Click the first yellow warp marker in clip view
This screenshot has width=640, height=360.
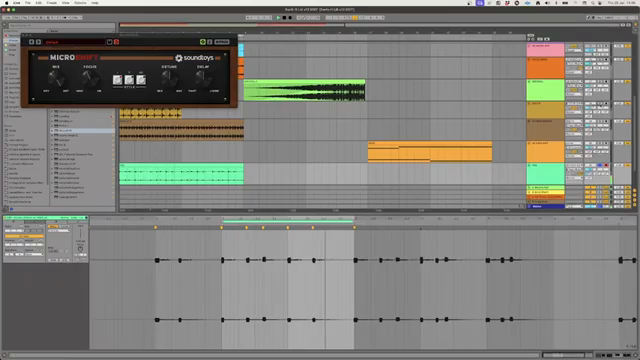156,227
